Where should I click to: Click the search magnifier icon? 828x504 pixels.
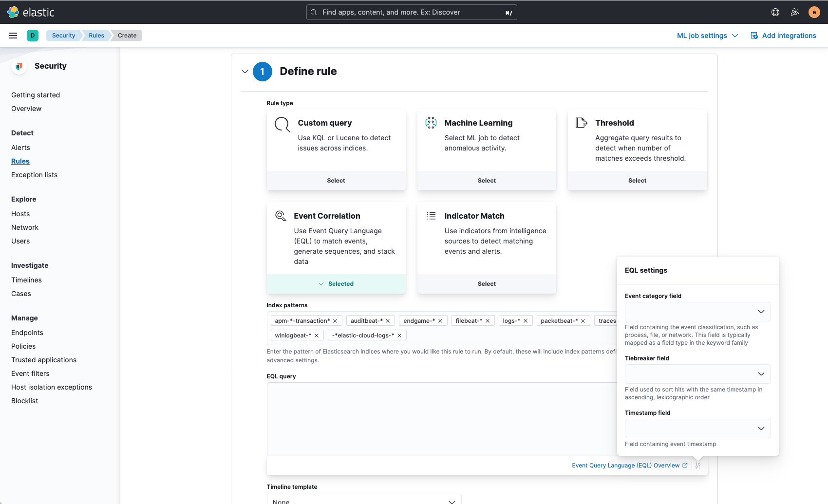(x=314, y=12)
